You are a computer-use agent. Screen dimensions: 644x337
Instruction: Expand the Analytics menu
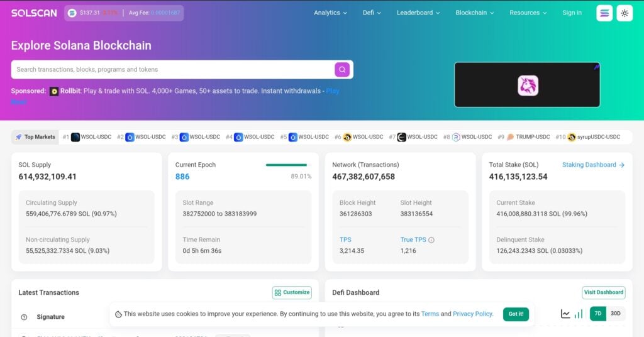point(330,13)
